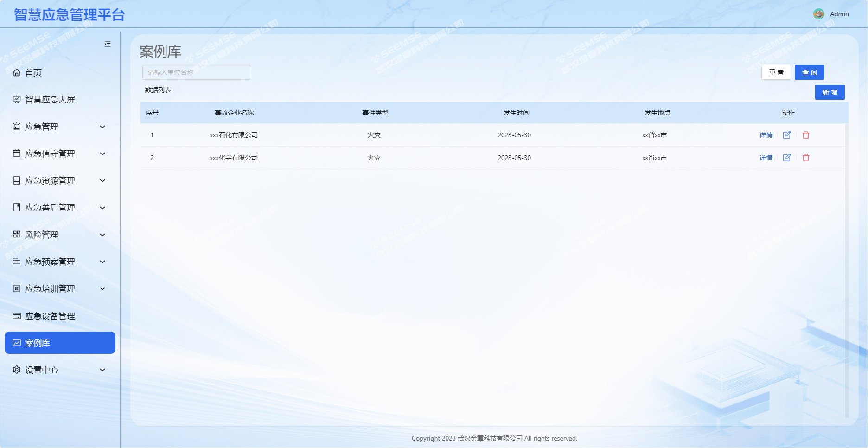868x448 pixels.
Task: Click the list icon beside 应急预案管理
Action: coord(17,262)
